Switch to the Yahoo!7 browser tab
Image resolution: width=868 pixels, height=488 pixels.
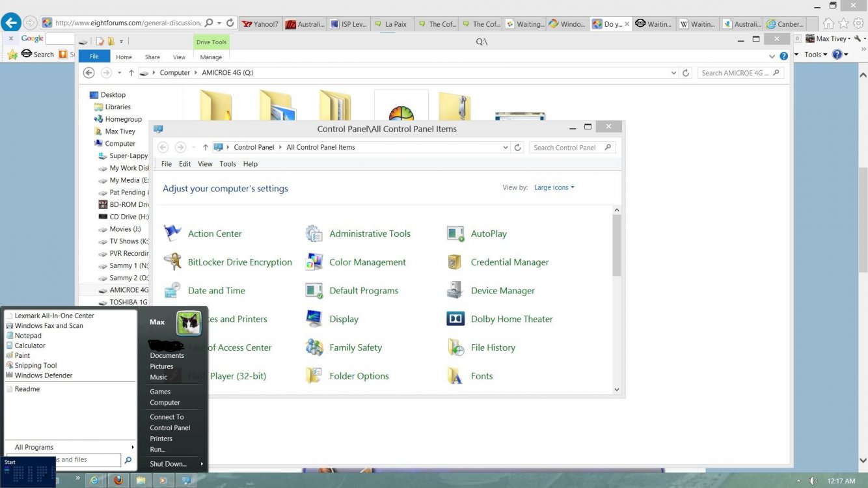click(x=260, y=24)
